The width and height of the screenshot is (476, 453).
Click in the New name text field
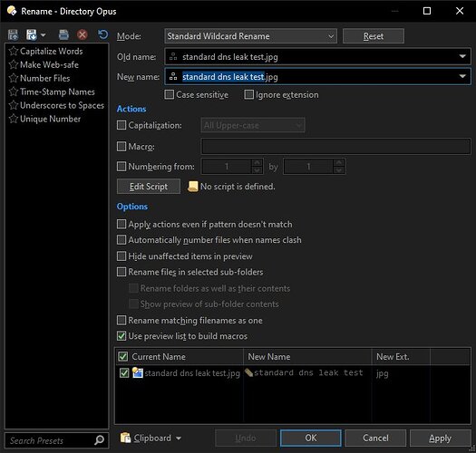coord(317,77)
